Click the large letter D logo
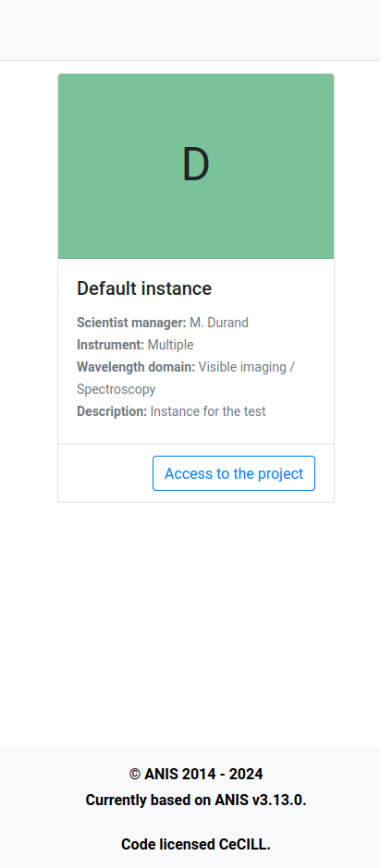The height and width of the screenshot is (868, 380). [196, 165]
